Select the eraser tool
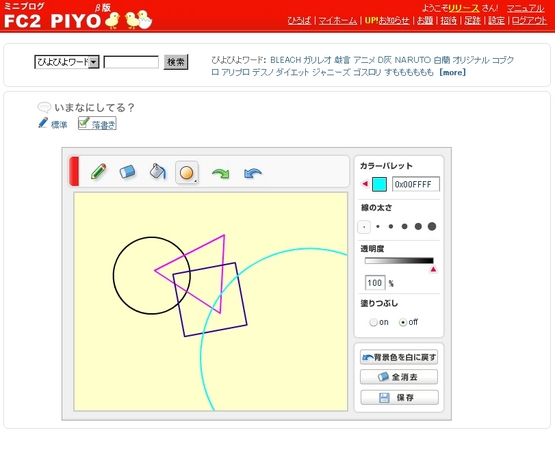The image size is (555, 450). click(127, 172)
